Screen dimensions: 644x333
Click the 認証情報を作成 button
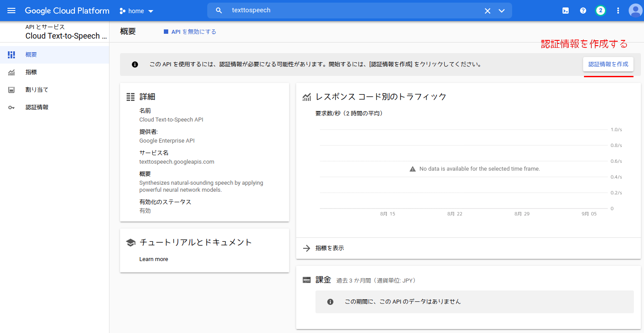(608, 64)
